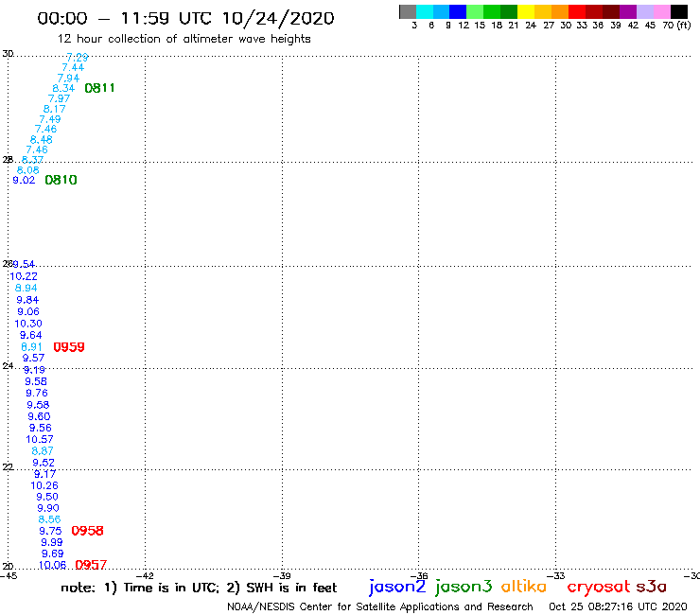The image size is (700, 615).
Task: Click the date range title at top
Action: 185,18
